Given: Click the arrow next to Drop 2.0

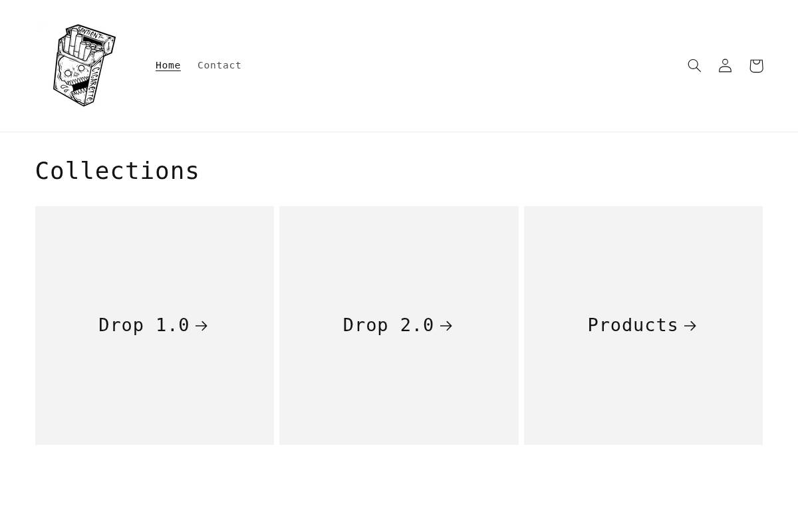Looking at the screenshot, I should tap(446, 325).
